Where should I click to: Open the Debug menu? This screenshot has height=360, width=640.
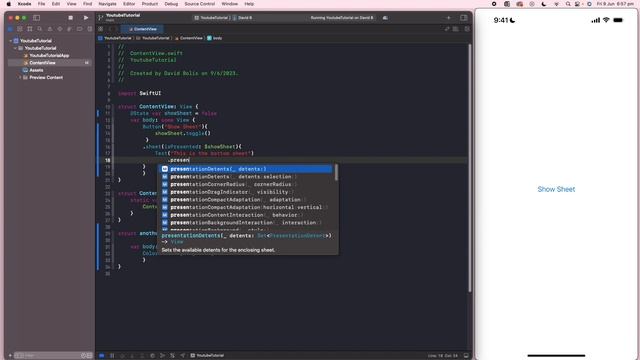(x=171, y=4)
